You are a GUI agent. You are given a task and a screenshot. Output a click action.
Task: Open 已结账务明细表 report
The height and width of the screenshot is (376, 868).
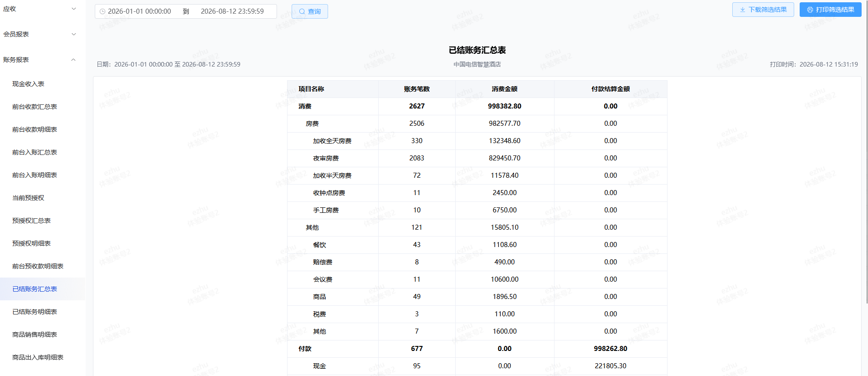coord(35,312)
